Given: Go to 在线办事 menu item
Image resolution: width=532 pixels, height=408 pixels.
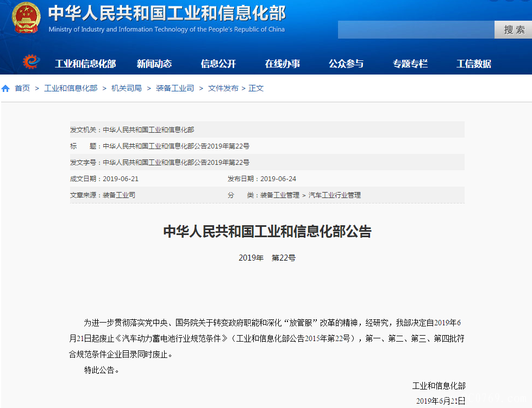Looking at the screenshot, I should point(283,64).
